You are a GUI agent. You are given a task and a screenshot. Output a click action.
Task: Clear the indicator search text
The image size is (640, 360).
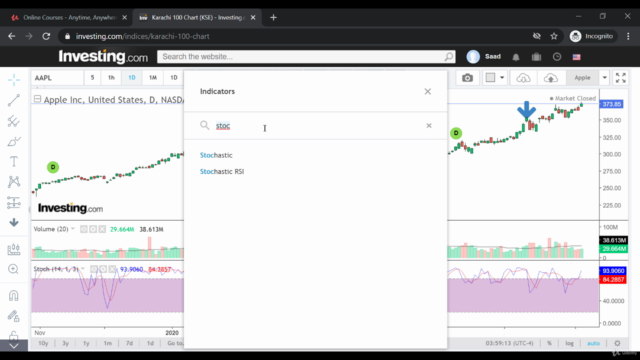tap(429, 126)
